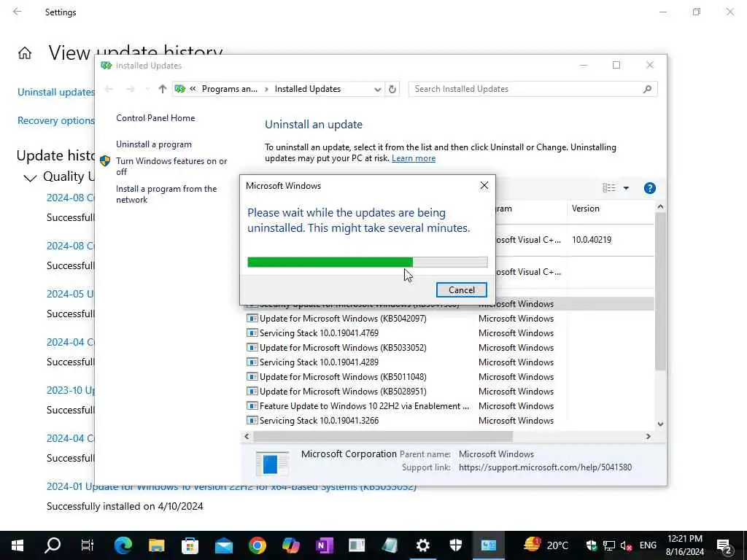Open Microsoft Store from taskbar
Viewport: 747px width, 560px height.
pos(190,545)
